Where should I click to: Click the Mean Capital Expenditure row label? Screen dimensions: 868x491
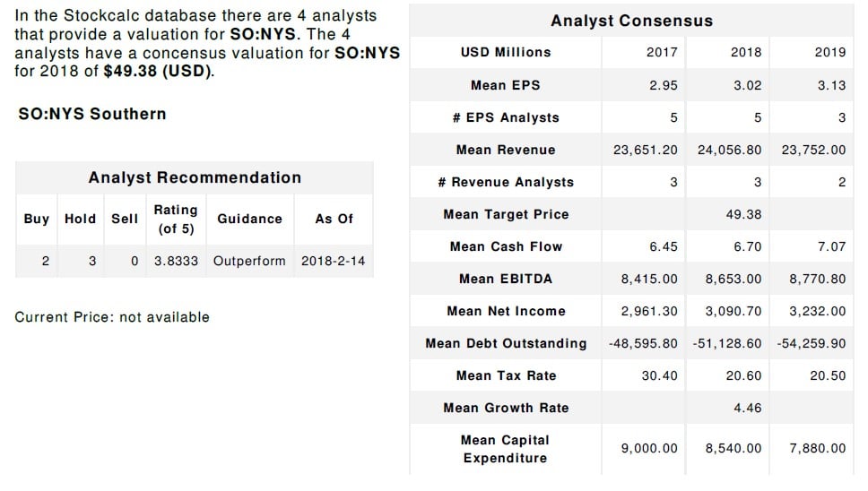[x=506, y=449]
